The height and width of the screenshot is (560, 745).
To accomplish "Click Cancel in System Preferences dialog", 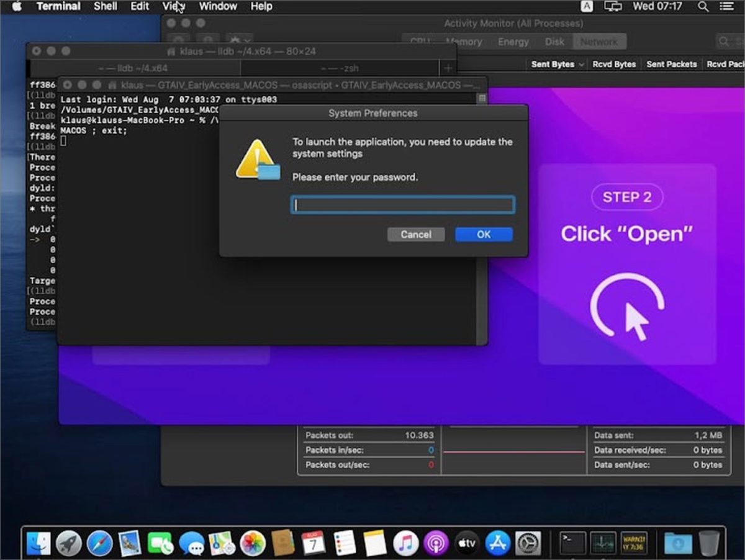I will [416, 235].
